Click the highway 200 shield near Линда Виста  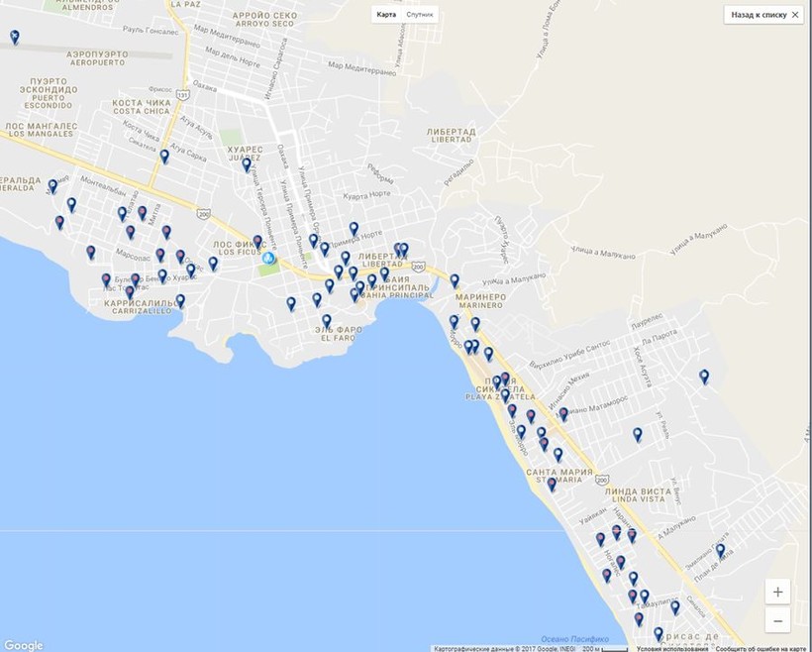[x=602, y=479]
